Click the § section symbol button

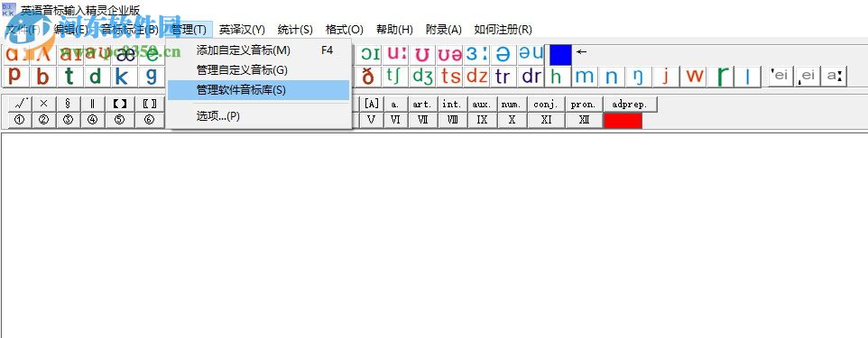tap(68, 104)
